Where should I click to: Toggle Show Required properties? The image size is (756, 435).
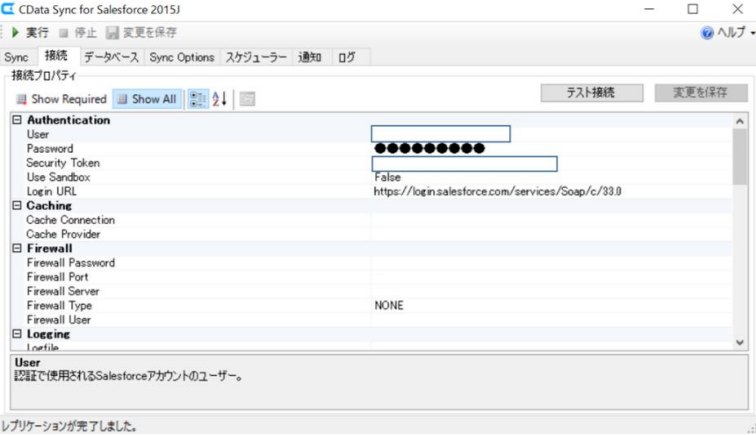coord(61,99)
